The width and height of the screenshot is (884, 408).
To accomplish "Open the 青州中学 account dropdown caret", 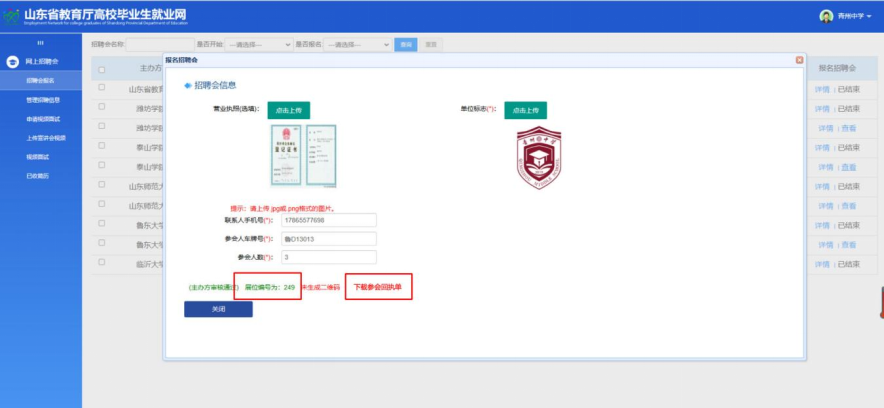I will (869, 17).
